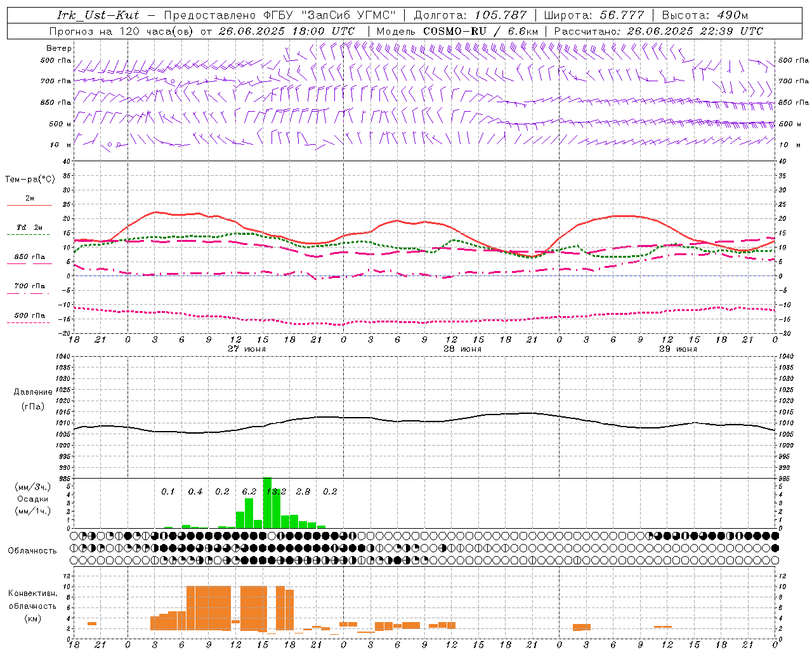Screen dimensions: 812x650
Task: Click the computed time 26.06.2025 22:39 UTC
Action: click(x=695, y=31)
